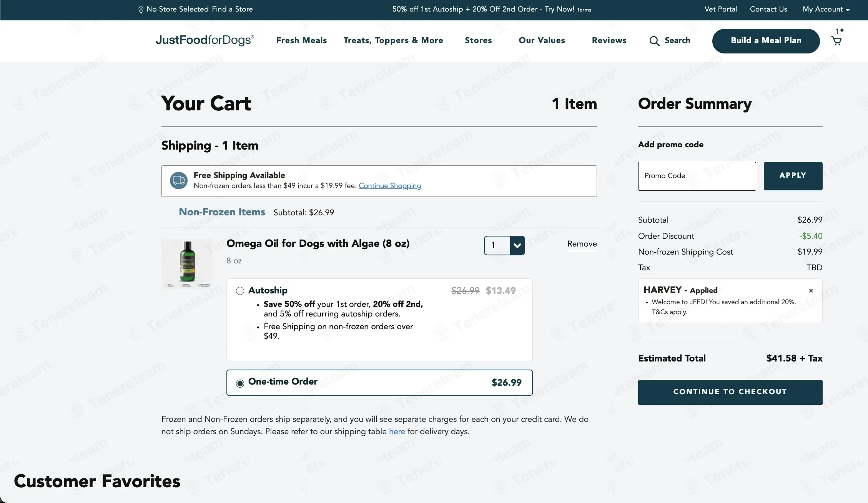Expand the My Account menu
868x503 pixels.
826,9
